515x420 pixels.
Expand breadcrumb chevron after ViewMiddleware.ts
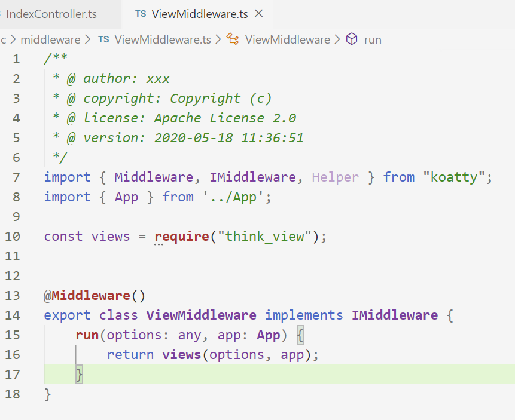pyautogui.click(x=218, y=39)
